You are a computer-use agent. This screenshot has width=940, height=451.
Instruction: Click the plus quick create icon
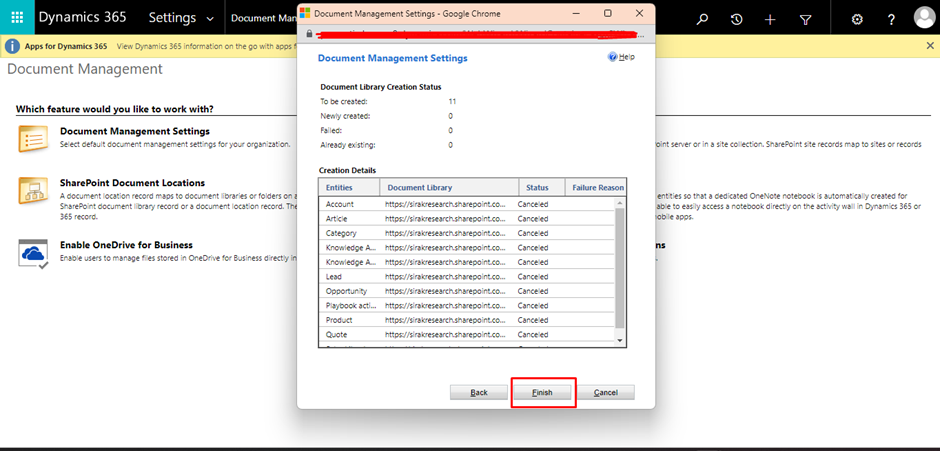pyautogui.click(x=770, y=19)
